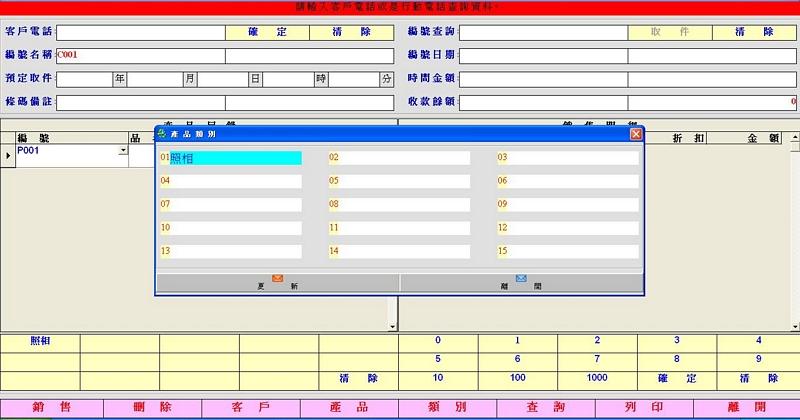The height and width of the screenshot is (420, 800).
Task: Click the 客戶電話 input field
Action: [x=140, y=32]
